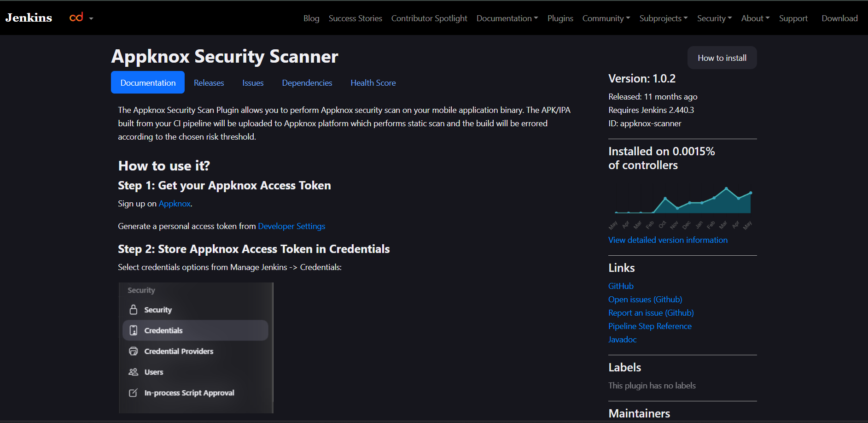Switch to the Releases tab
This screenshot has height=423, width=868.
pyautogui.click(x=209, y=83)
